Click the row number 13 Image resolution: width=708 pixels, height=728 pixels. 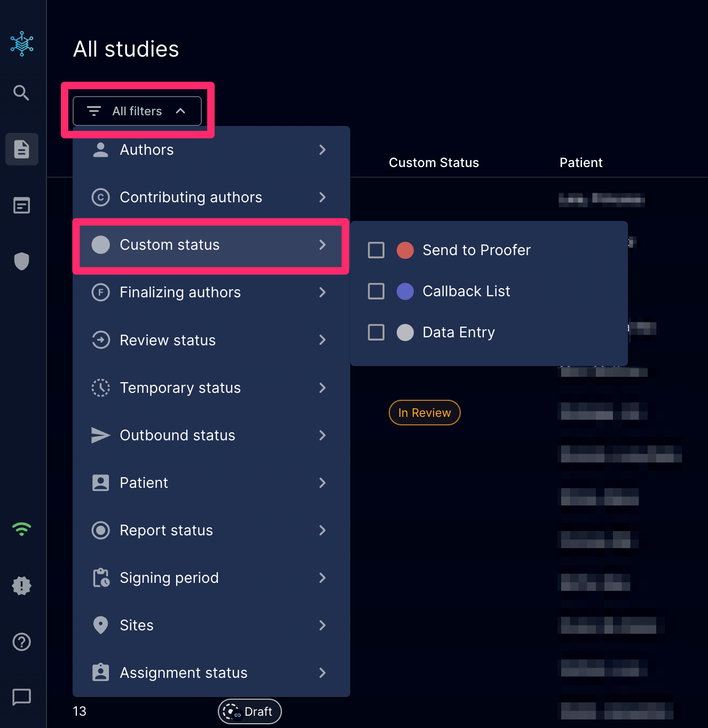coord(80,711)
